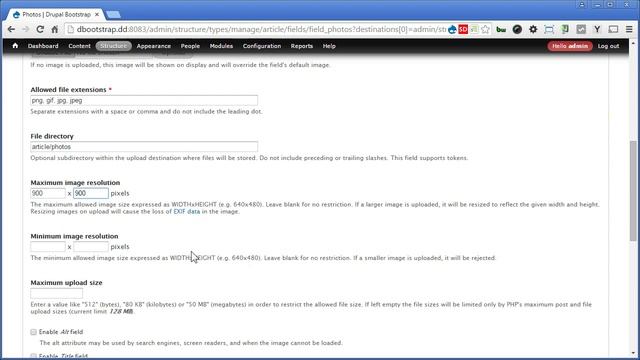The width and height of the screenshot is (640, 360).
Task: Click the Drupal drop extension icon
Action: pos(452,29)
